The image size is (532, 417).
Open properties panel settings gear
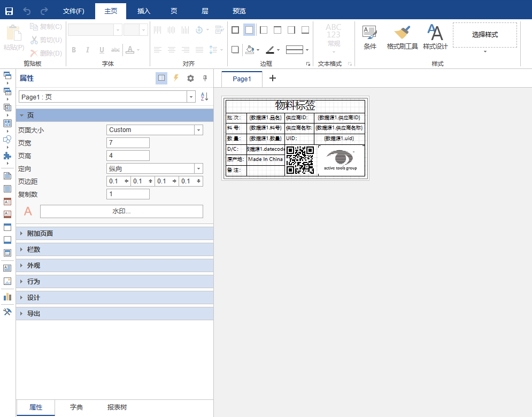(190, 79)
